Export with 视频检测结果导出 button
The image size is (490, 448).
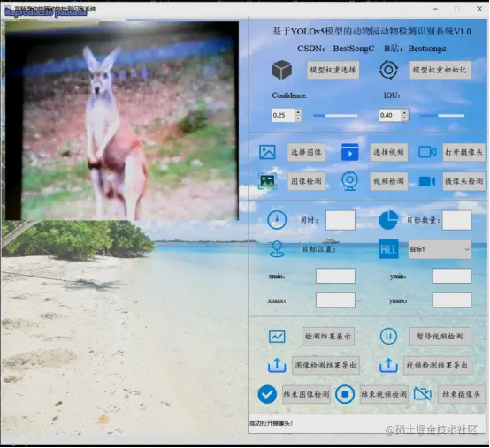(437, 366)
